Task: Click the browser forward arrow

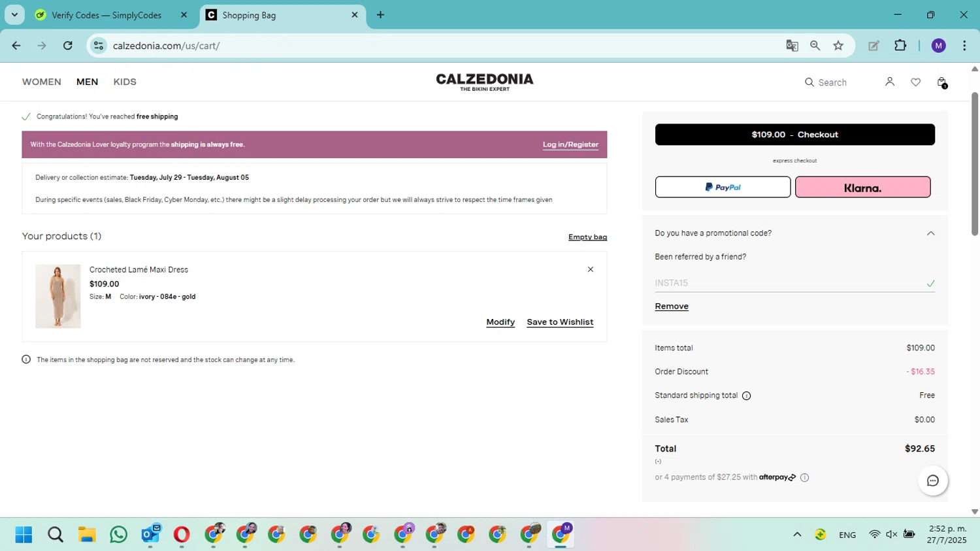Action: point(42,46)
